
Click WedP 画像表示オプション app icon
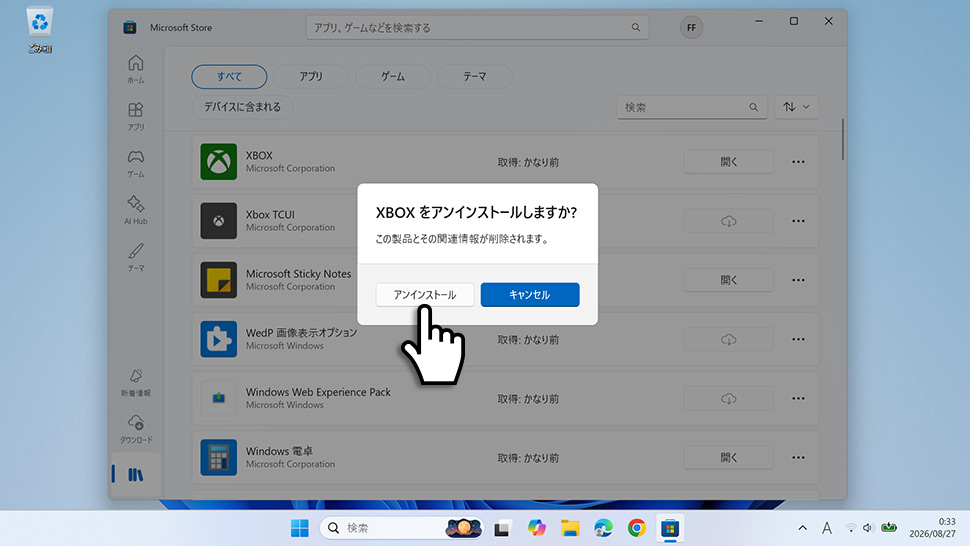(x=218, y=339)
